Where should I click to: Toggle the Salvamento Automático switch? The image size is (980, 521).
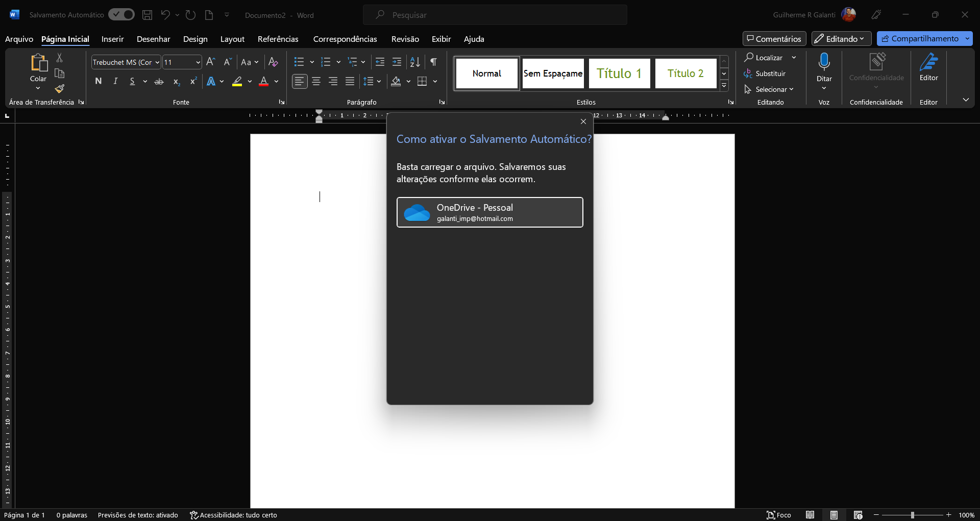click(121, 15)
